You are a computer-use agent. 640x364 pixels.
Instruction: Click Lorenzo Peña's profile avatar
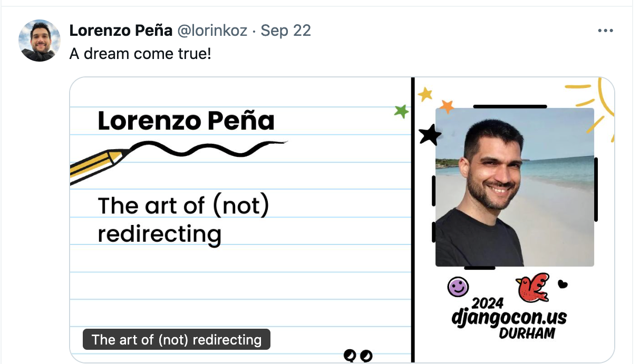click(40, 41)
